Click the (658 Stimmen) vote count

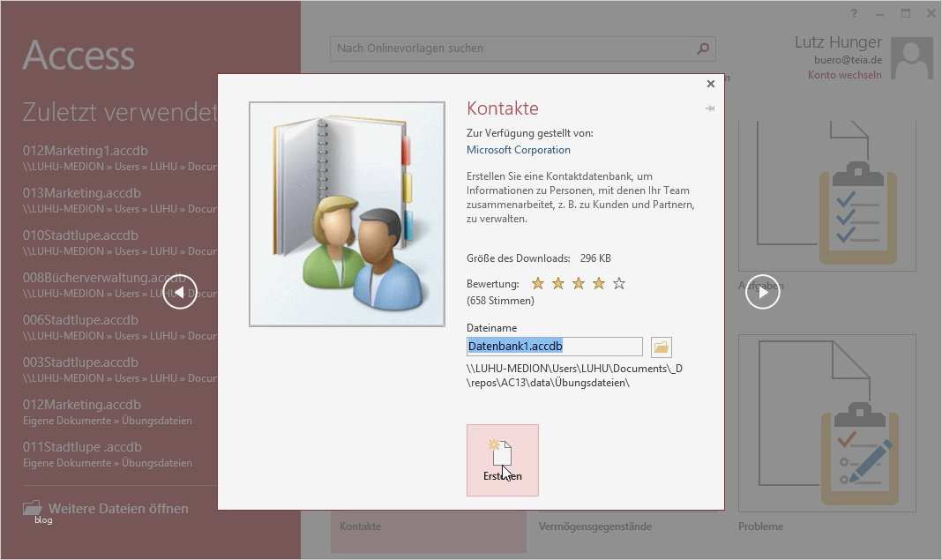click(x=500, y=301)
